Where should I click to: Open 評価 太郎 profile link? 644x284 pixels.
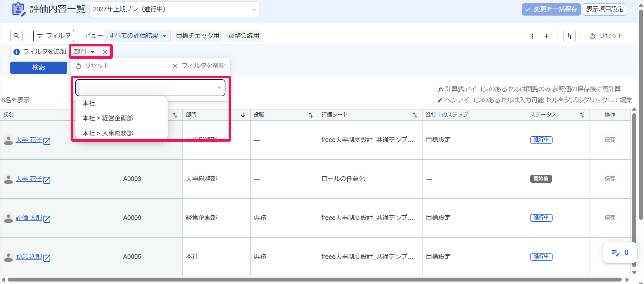(x=29, y=218)
